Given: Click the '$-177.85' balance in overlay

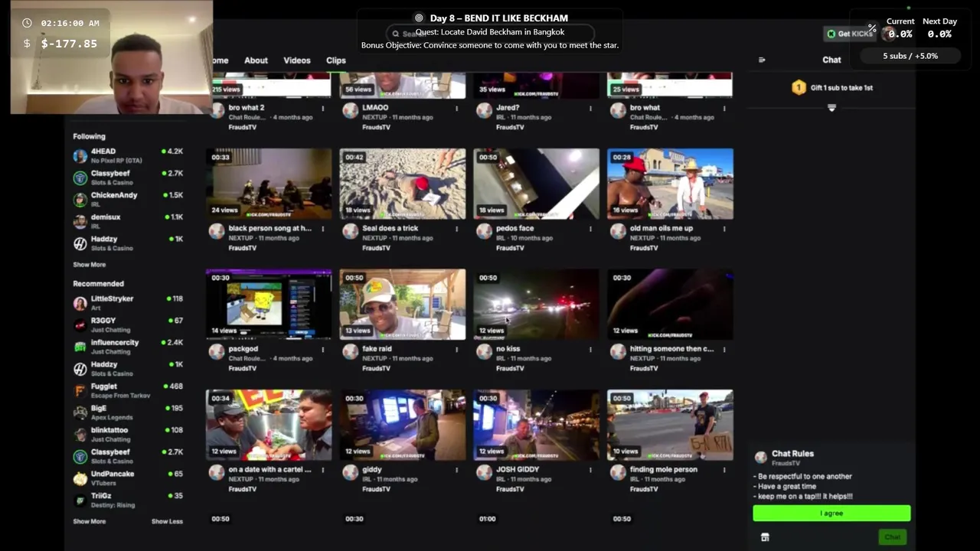Looking at the screenshot, I should pyautogui.click(x=69, y=44).
